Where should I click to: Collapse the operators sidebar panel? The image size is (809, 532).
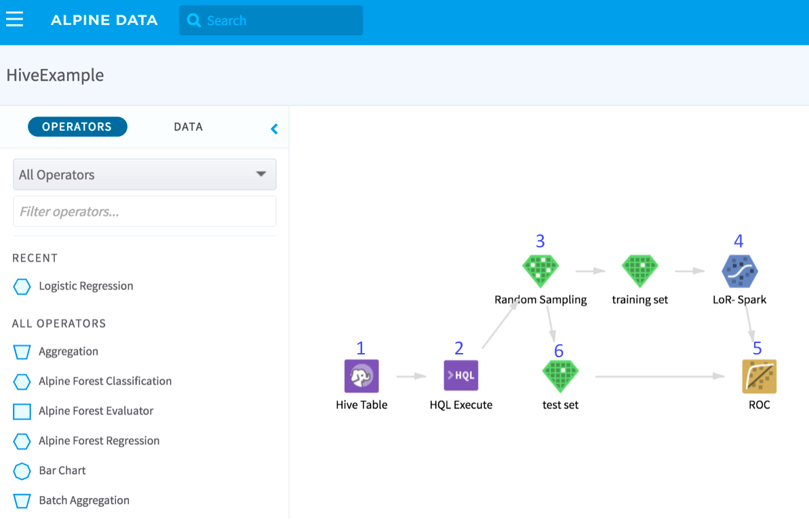click(274, 129)
